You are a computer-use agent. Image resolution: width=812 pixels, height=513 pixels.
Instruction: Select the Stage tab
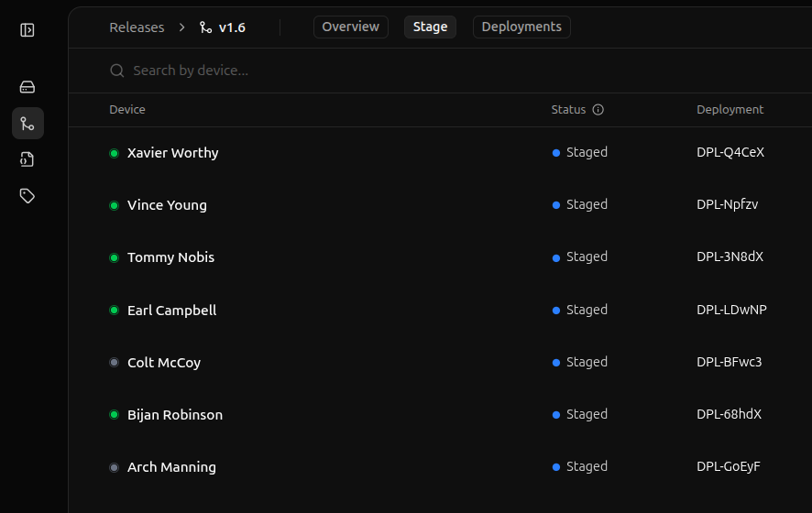coord(430,27)
